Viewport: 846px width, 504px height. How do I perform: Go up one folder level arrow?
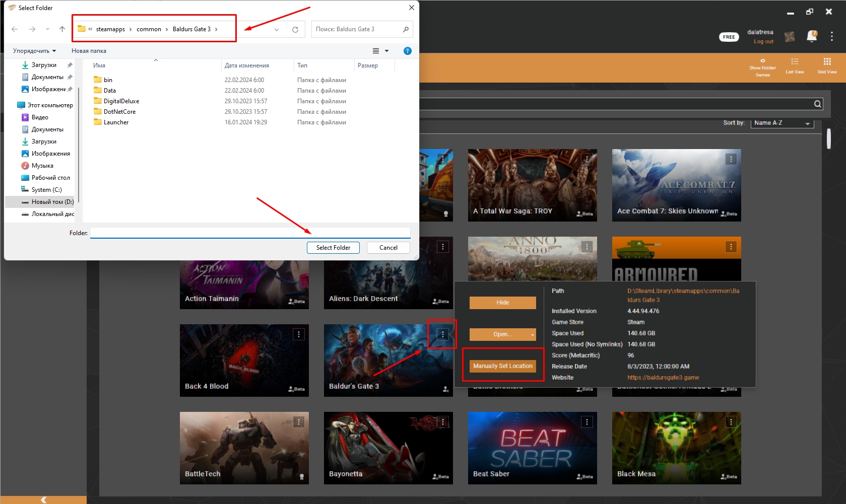62,29
